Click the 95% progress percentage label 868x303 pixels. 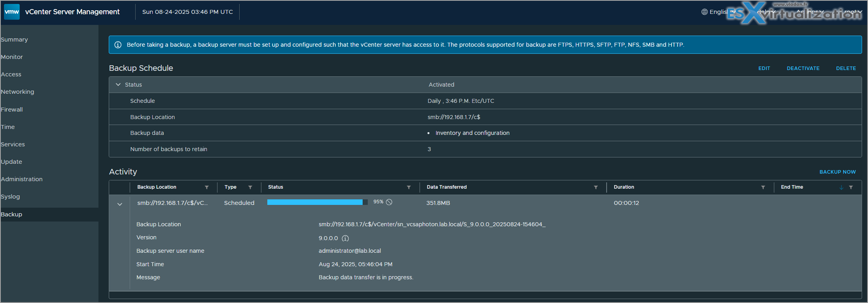(378, 202)
